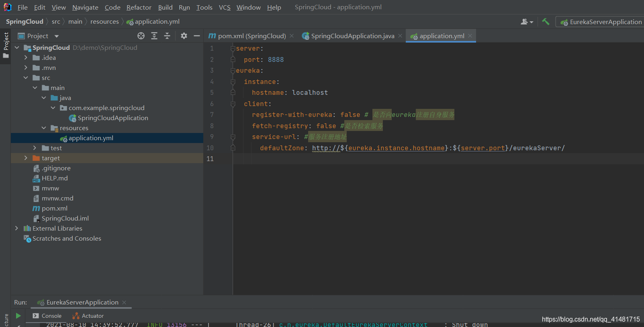644x327 pixels.
Task: Click breadcrumb 'resources' in navigation bar
Action: [x=104, y=22]
